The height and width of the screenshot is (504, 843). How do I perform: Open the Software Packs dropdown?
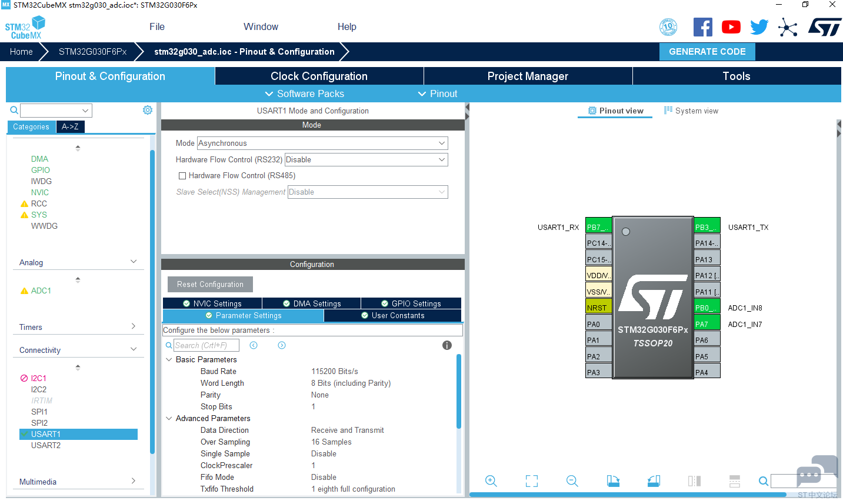coord(304,94)
